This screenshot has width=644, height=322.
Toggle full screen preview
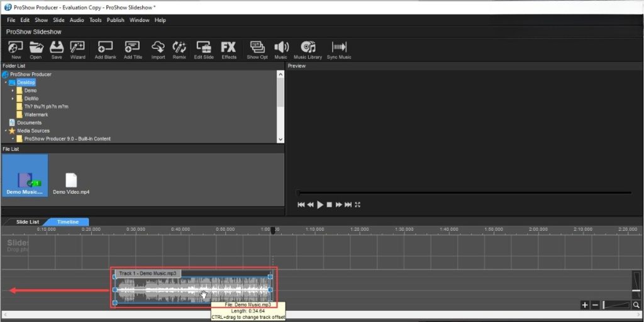(x=357, y=204)
